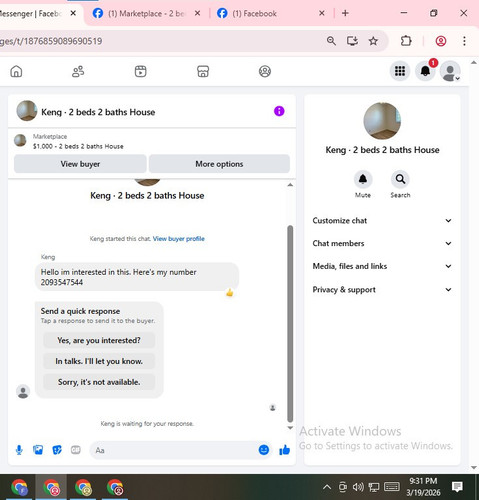This screenshot has width=479, height=500.
Task: Switch to the Marketplace browser tab
Action: click(x=147, y=14)
